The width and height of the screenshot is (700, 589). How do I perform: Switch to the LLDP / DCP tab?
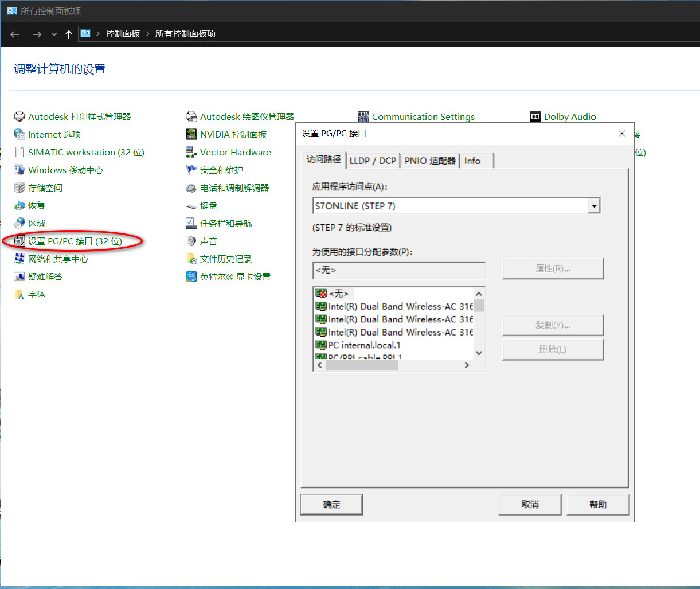(x=373, y=161)
